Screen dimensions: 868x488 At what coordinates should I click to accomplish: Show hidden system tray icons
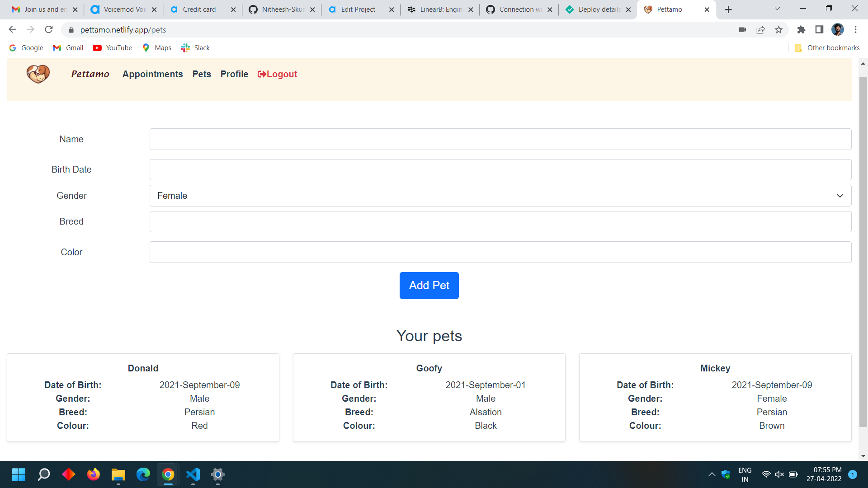[x=712, y=474]
